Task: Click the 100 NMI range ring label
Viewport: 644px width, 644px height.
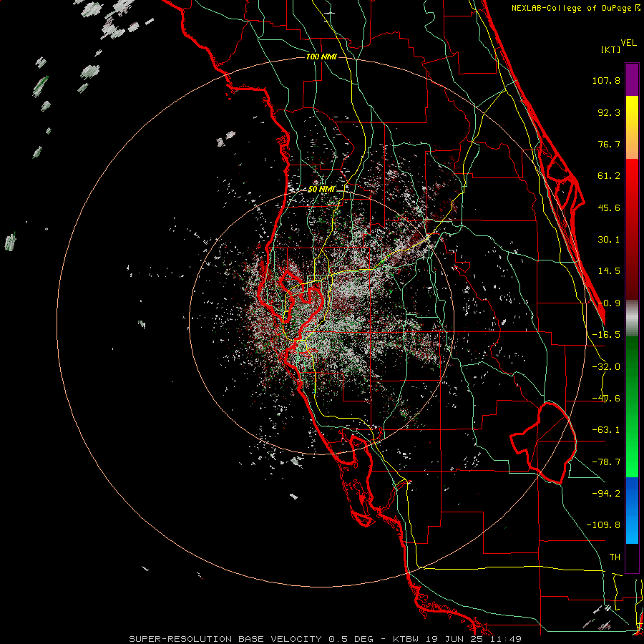Action: coord(321,57)
